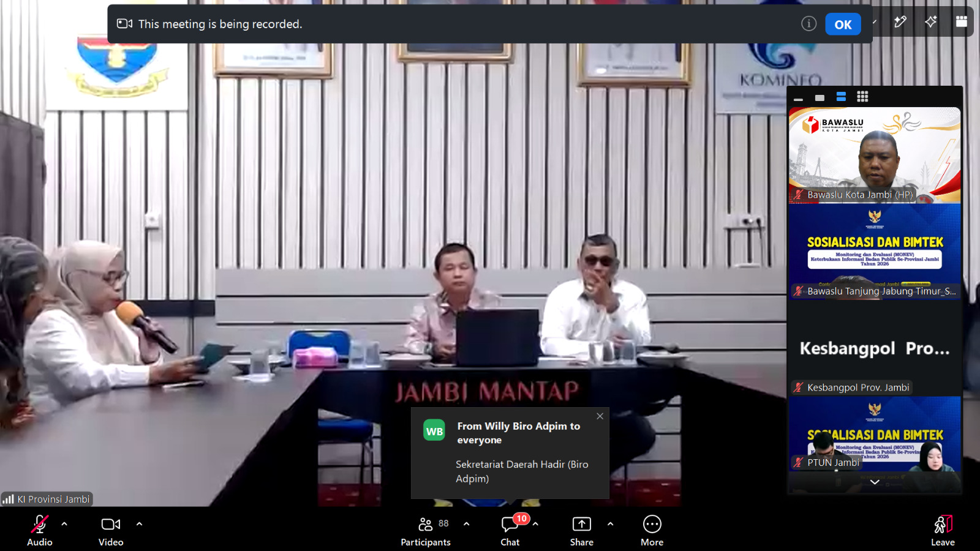Viewport: 980px width, 551px height.
Task: Click recording camera icon in banner
Action: (x=125, y=24)
